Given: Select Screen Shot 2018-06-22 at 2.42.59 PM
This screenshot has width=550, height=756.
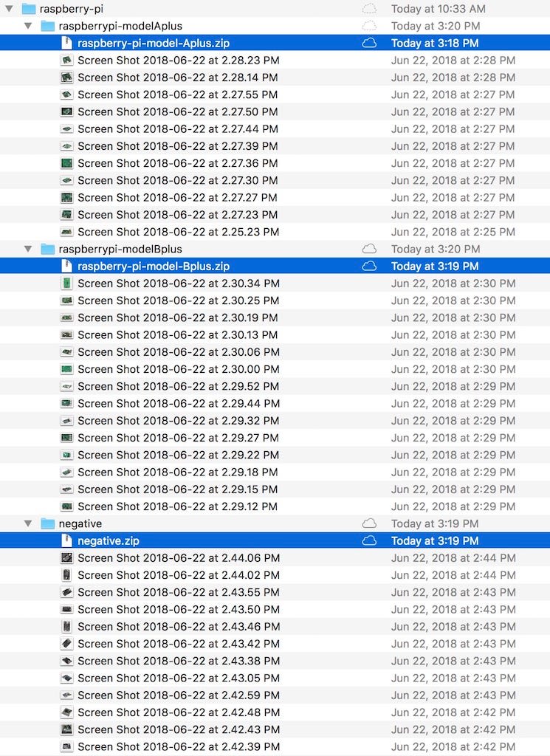Looking at the screenshot, I should tap(179, 695).
